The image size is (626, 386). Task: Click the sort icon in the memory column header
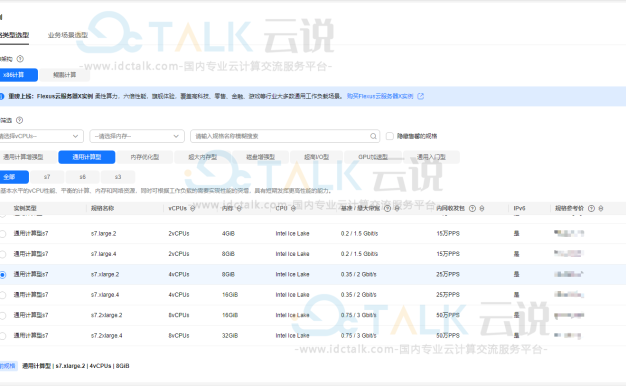[239, 208]
